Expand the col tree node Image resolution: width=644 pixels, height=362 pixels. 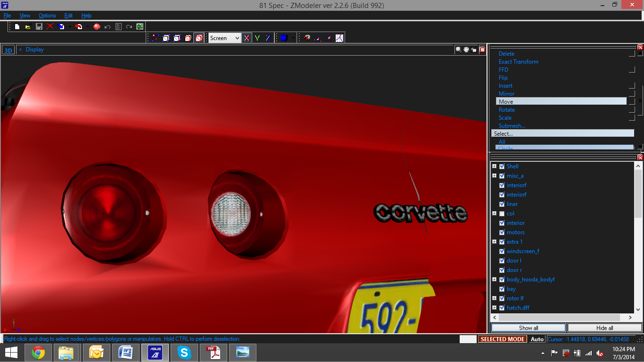pos(494,214)
